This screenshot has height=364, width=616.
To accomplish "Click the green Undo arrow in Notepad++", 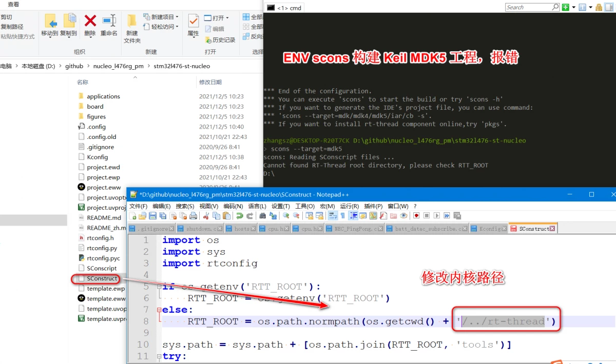I will click(x=239, y=216).
